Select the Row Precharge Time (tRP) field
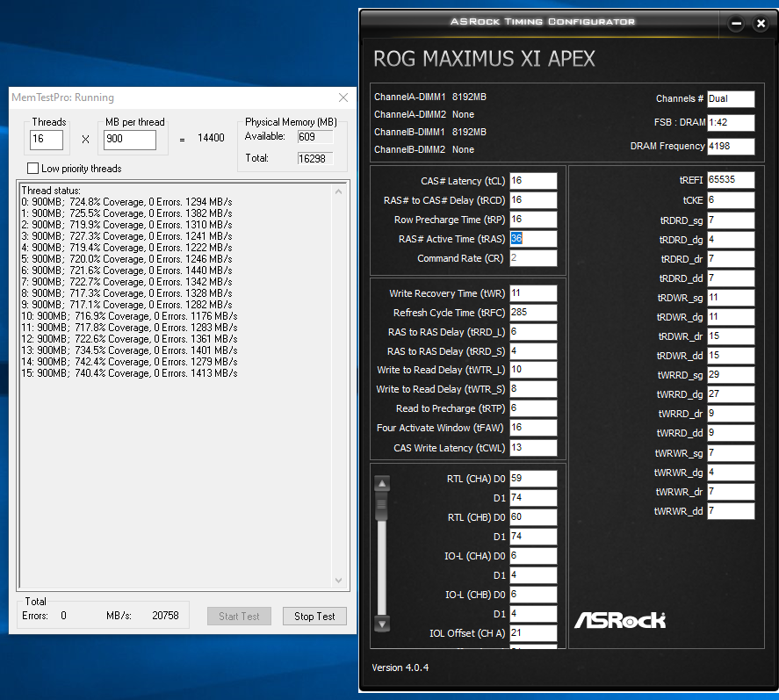Screen dimensions: 779x700 click(x=533, y=220)
